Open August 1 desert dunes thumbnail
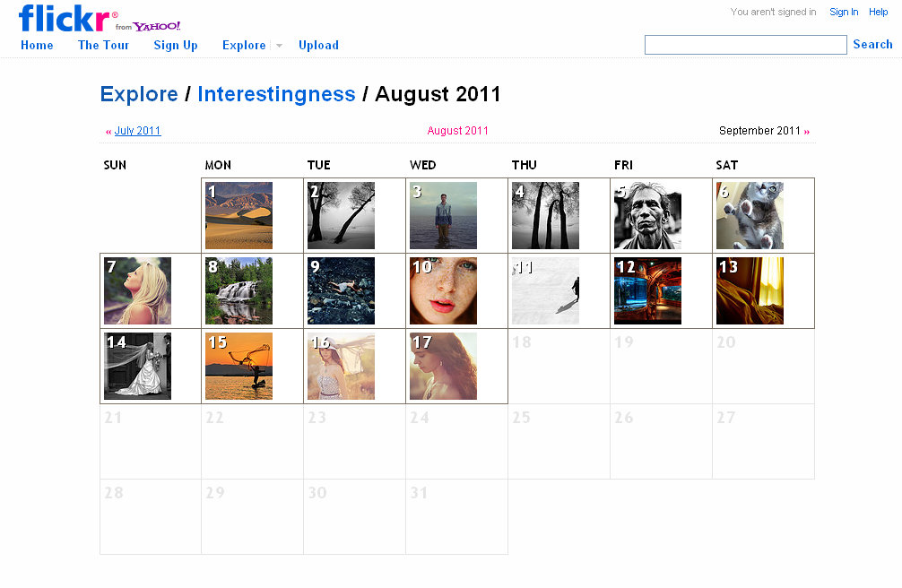902x588 pixels. pyautogui.click(x=239, y=216)
